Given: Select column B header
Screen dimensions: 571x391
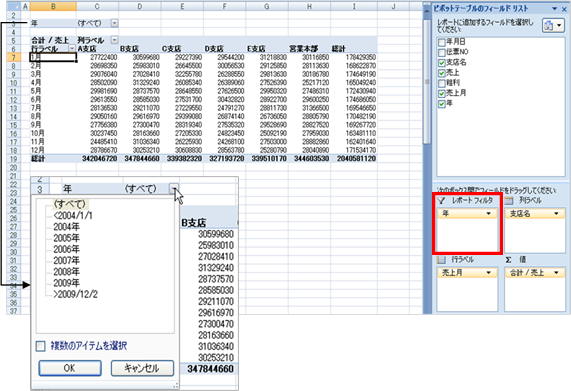Looking at the screenshot, I should (53, 6).
